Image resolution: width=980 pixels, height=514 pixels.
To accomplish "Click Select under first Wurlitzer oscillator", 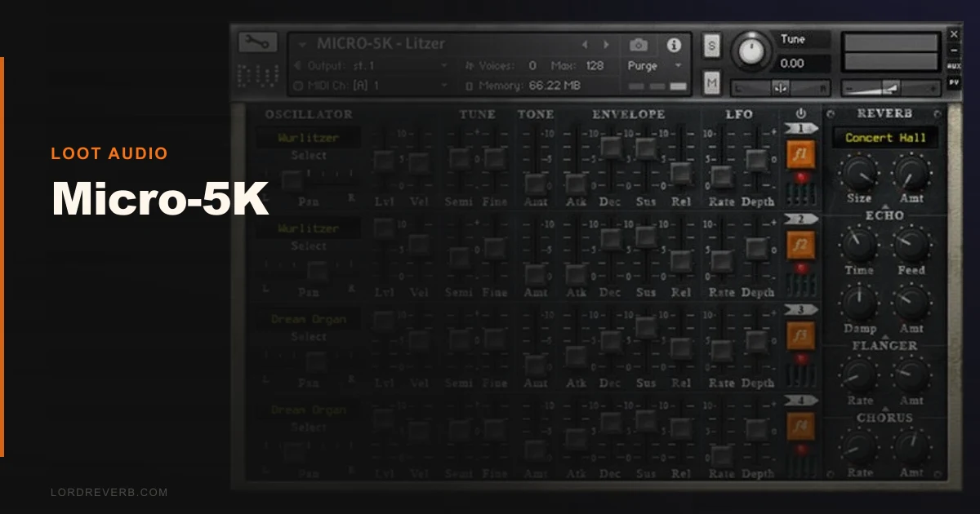I will coord(309,155).
